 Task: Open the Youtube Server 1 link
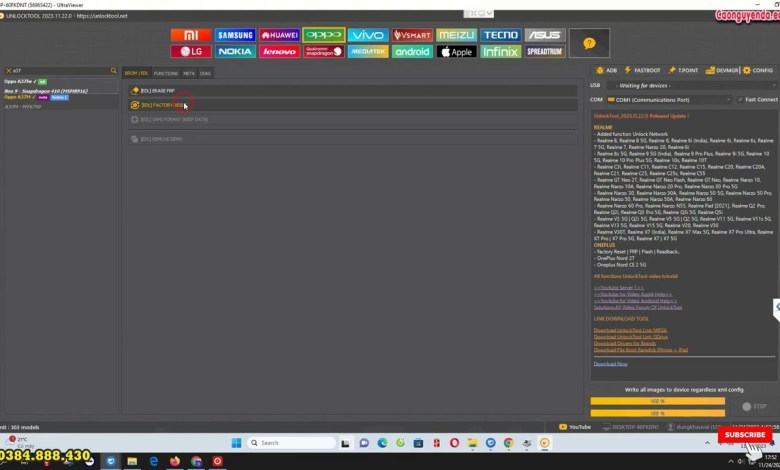(618, 287)
